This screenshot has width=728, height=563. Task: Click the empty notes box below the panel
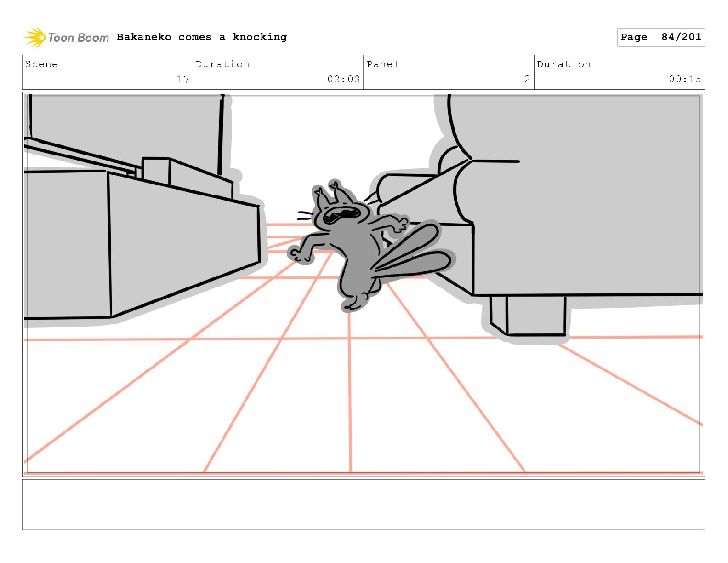pos(363,505)
